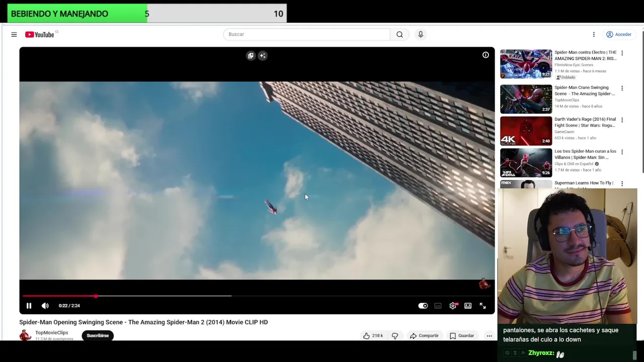Open the YouTube hamburger guide menu
The image size is (644, 362).
pyautogui.click(x=14, y=34)
